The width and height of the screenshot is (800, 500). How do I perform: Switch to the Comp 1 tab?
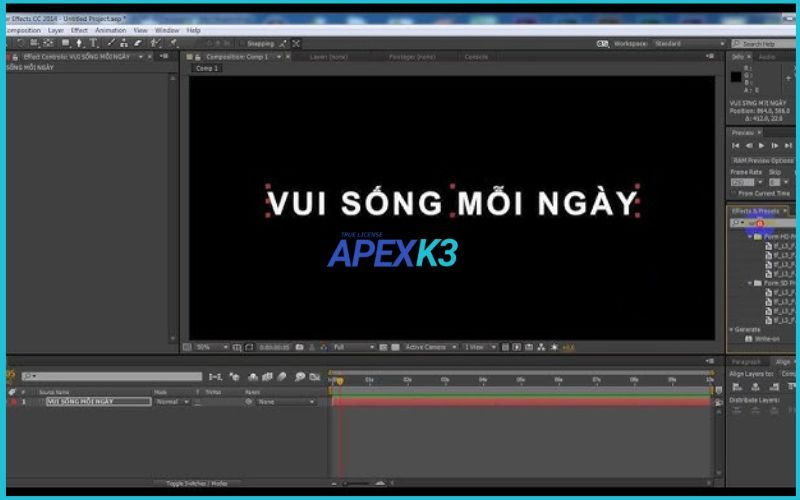[207, 68]
